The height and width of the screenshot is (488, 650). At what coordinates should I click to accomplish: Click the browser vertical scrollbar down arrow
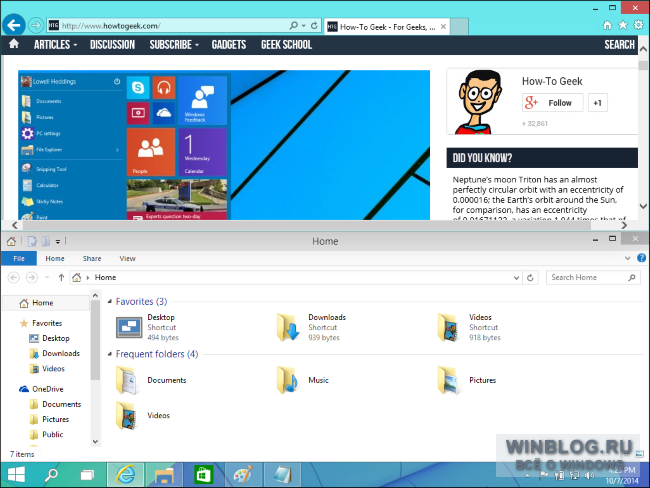click(643, 206)
